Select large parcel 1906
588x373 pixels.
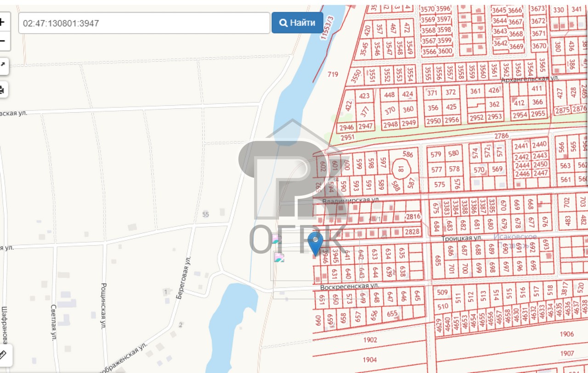click(x=567, y=334)
